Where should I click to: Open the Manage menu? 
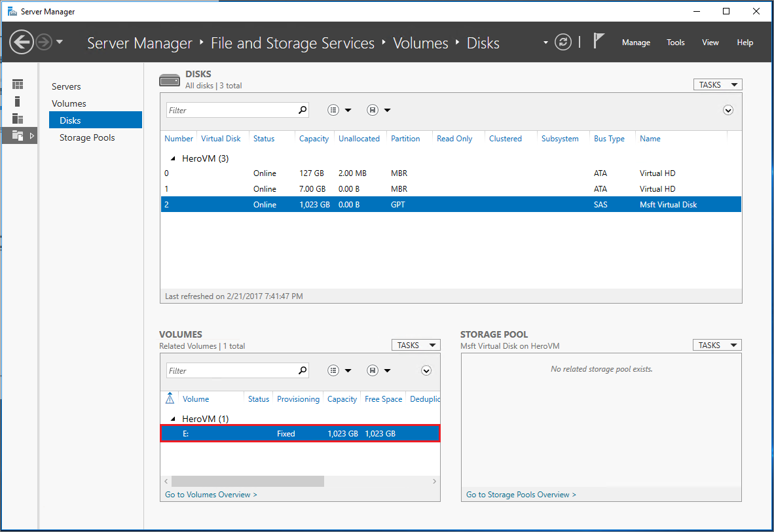point(636,43)
